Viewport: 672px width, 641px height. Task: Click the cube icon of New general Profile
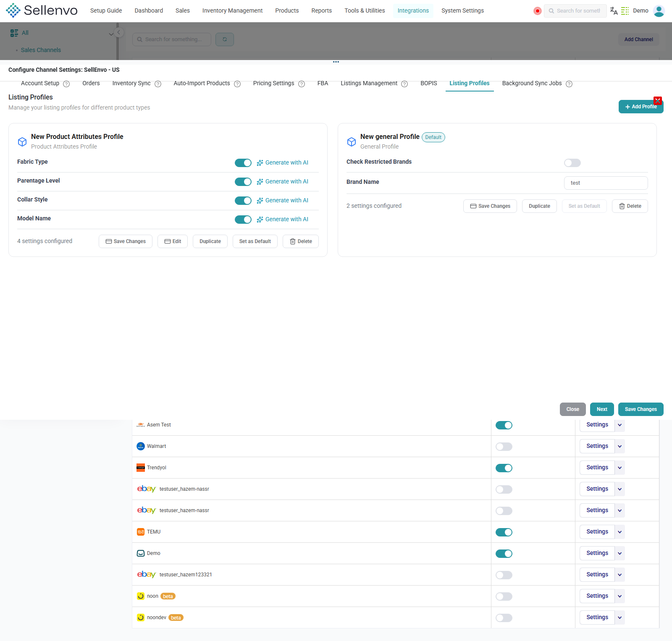click(x=352, y=142)
